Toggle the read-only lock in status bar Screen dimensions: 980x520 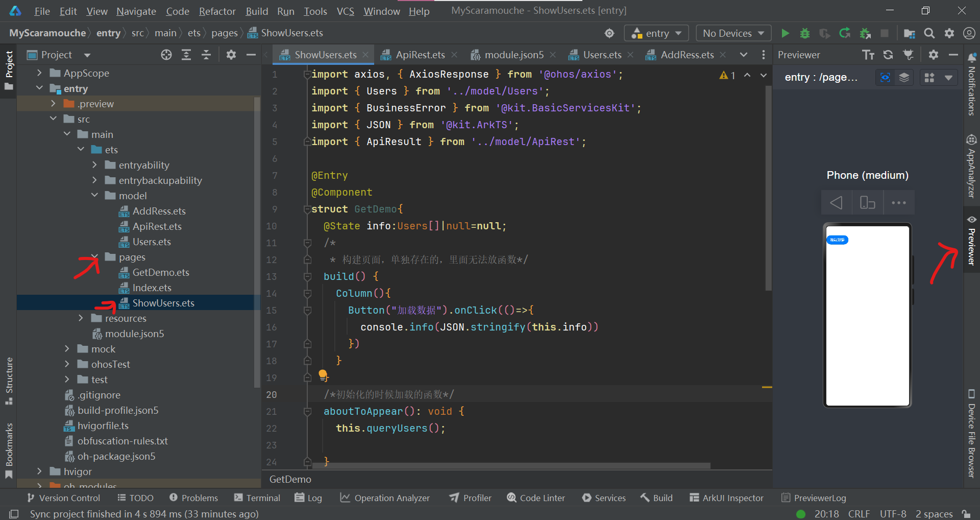tap(966, 514)
